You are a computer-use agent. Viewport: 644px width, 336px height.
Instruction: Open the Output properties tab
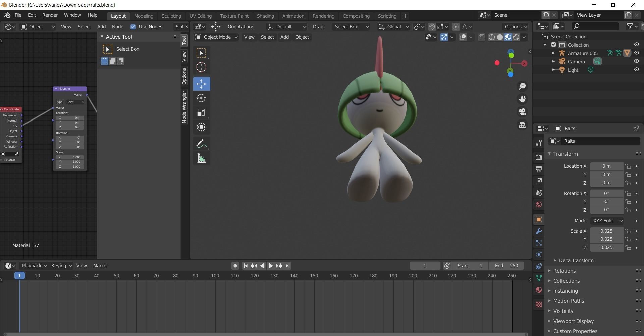(x=539, y=169)
